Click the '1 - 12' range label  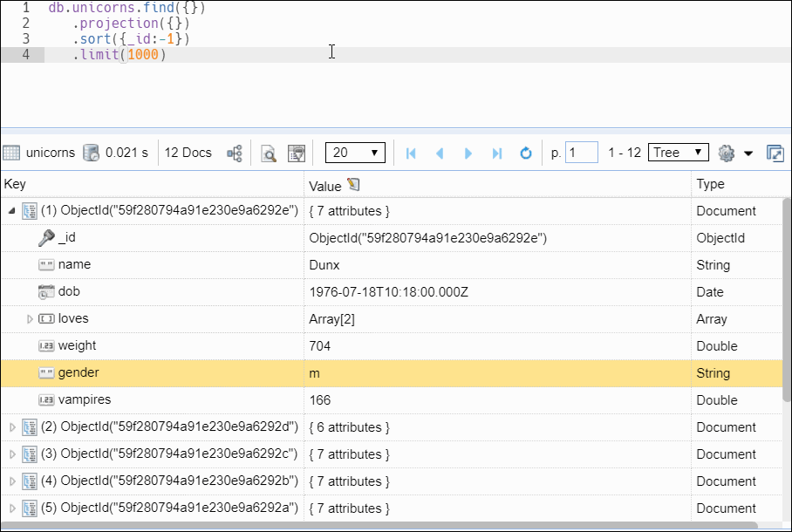(x=625, y=153)
